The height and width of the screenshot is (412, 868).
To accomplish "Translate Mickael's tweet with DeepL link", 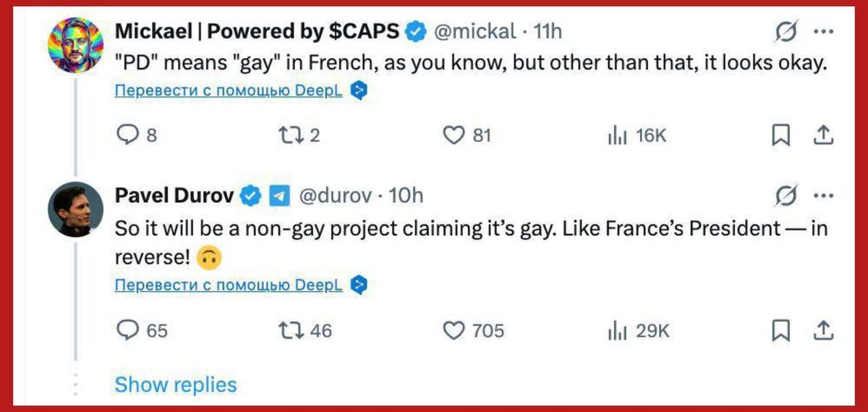I will [x=228, y=91].
